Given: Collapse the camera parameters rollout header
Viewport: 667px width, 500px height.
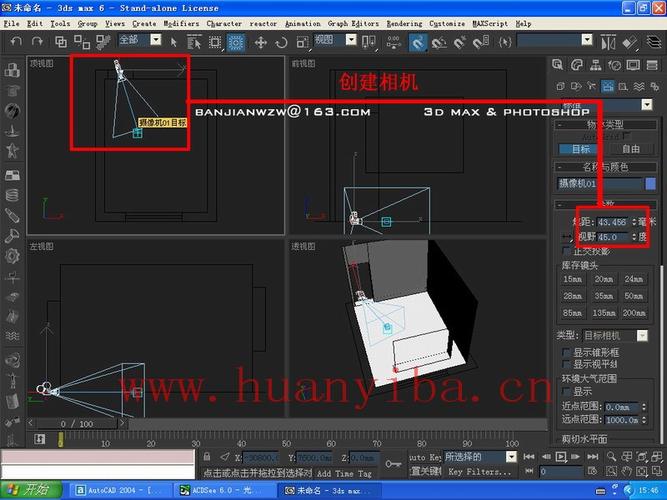Looking at the screenshot, I should click(x=606, y=204).
